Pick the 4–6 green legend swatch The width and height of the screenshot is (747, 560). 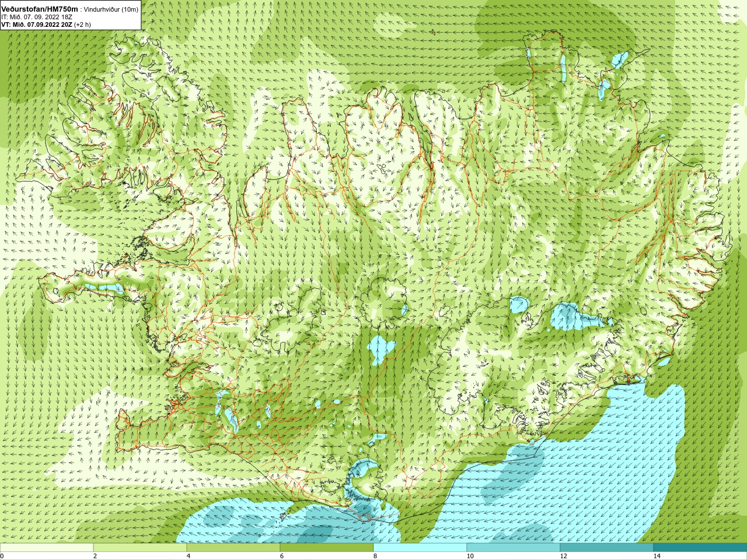click(x=233, y=548)
